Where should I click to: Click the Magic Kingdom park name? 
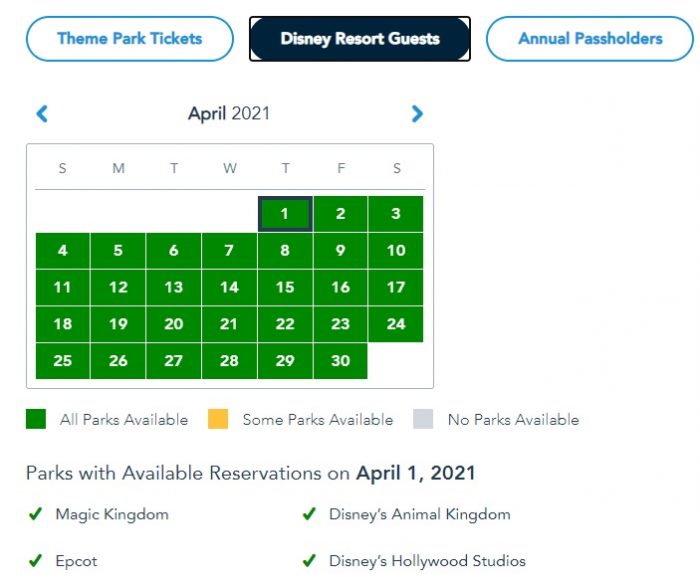pyautogui.click(x=112, y=515)
